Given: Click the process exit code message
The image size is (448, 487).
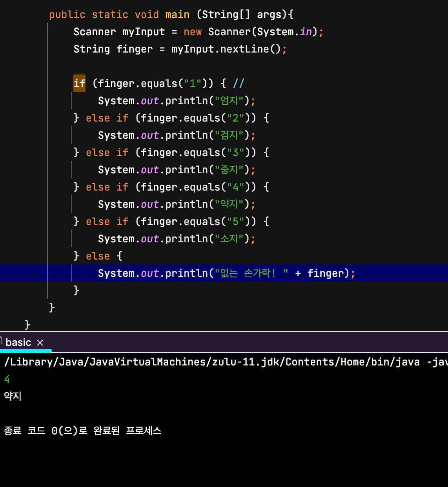Looking at the screenshot, I should click(83, 431).
